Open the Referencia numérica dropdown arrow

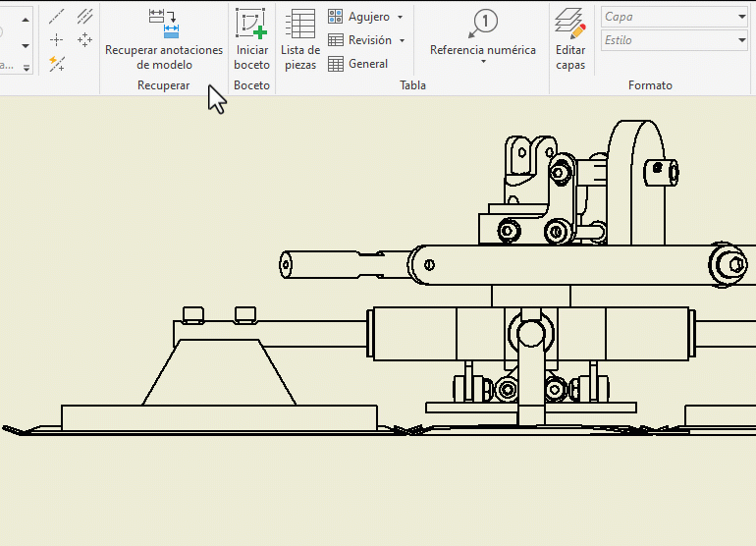pyautogui.click(x=483, y=62)
